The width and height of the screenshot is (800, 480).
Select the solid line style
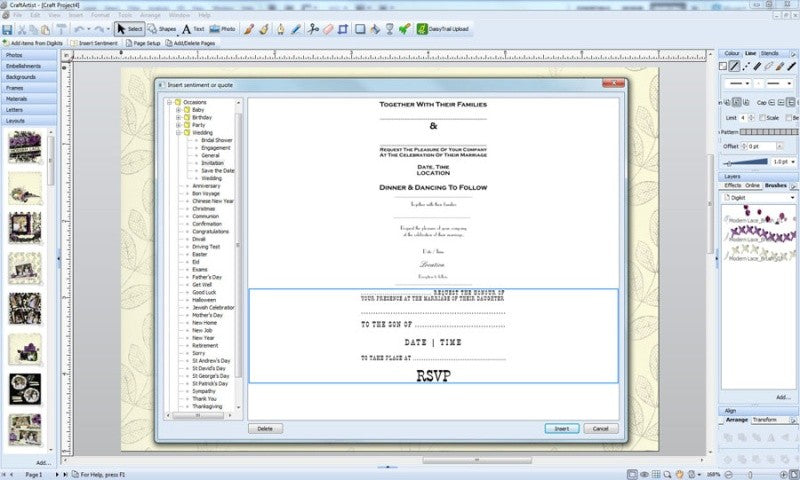pos(734,66)
